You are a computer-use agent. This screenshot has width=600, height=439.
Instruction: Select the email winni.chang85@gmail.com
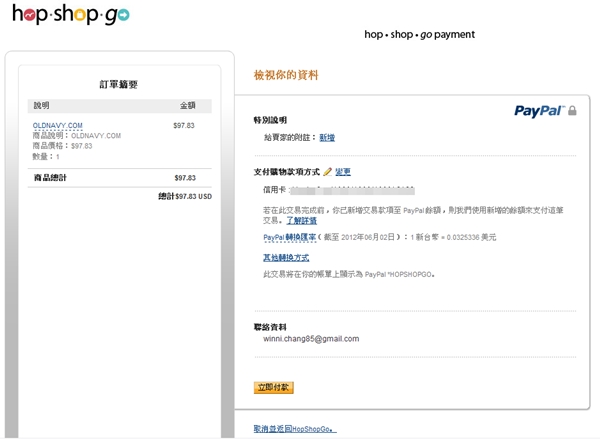(x=311, y=339)
